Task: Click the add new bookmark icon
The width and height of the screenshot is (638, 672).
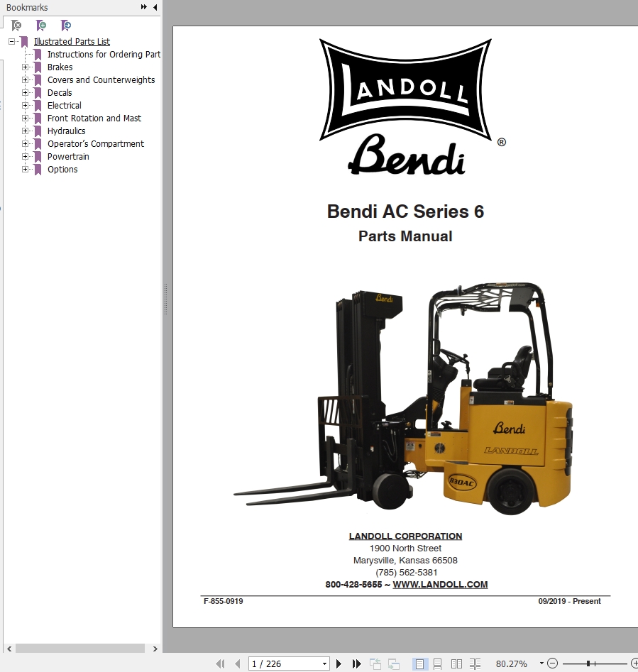Action: (x=41, y=26)
